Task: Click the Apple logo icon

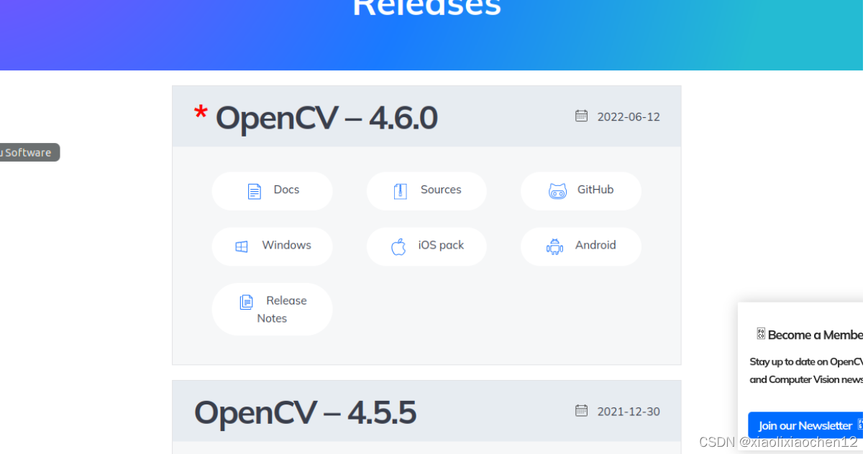Action: point(398,246)
